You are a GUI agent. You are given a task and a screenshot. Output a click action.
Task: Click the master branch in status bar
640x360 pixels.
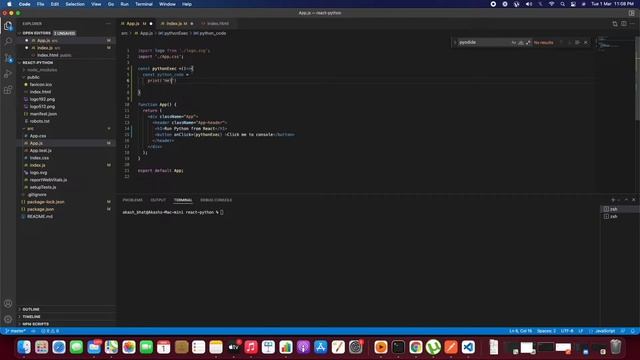click(x=16, y=331)
